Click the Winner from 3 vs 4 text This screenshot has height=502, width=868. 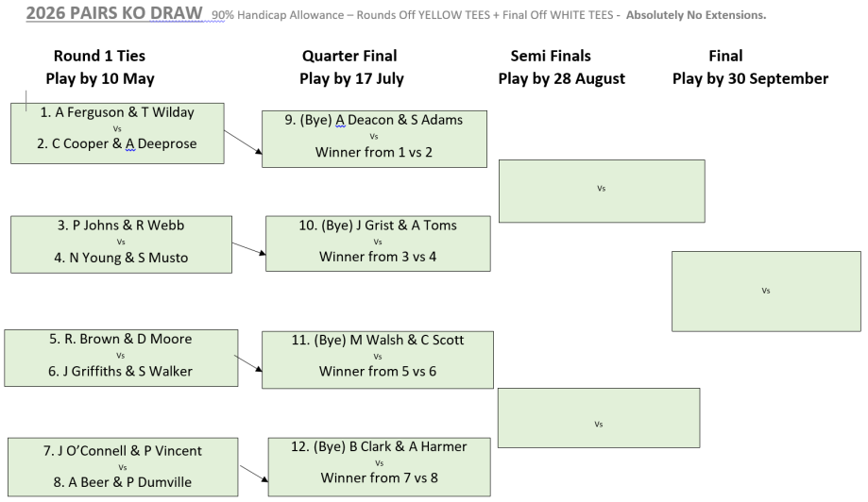coord(378,257)
